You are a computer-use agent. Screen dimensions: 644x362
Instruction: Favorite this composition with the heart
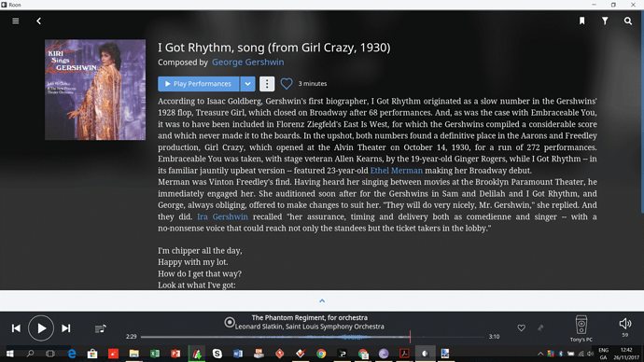[x=287, y=84]
